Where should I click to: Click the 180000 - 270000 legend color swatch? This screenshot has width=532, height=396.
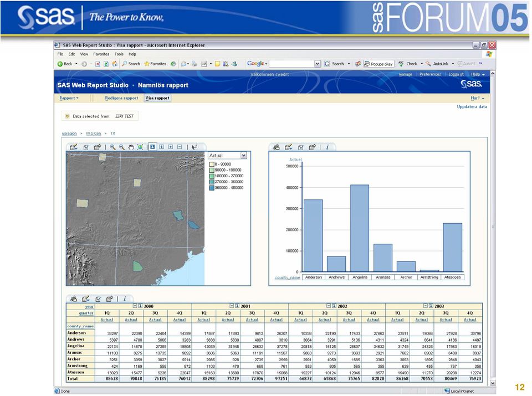[x=212, y=176]
